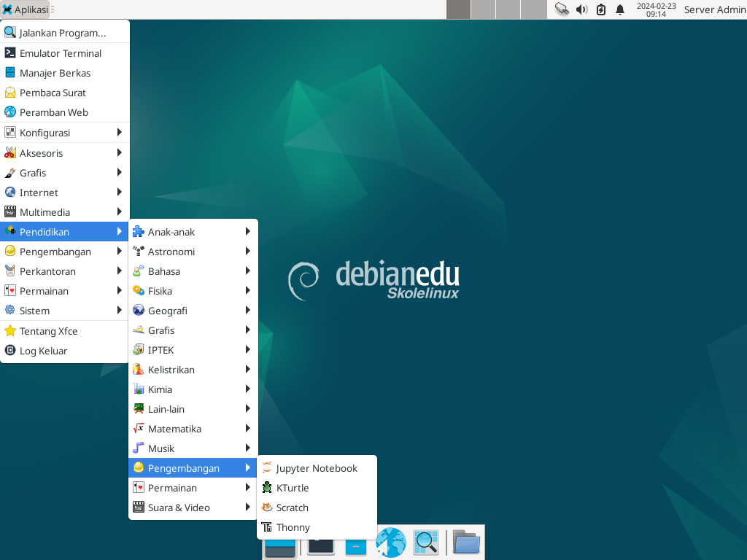Expand the Aksesoris submenu arrow
The width and height of the screenshot is (747, 560).
point(120,153)
